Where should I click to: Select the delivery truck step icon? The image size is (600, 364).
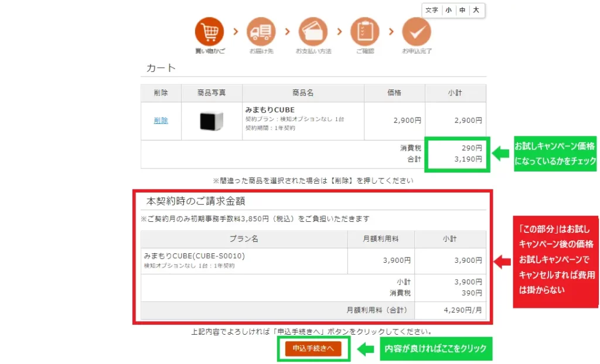(x=261, y=32)
